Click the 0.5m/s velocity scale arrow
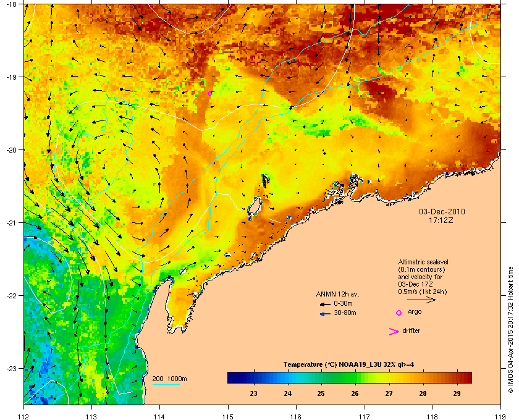The width and height of the screenshot is (519, 420). pos(421,300)
